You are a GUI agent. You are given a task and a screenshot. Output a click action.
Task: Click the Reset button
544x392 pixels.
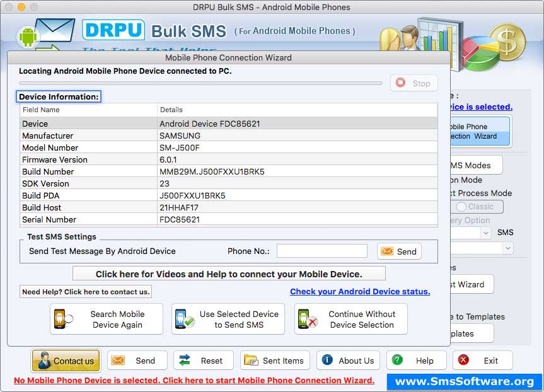pos(204,360)
